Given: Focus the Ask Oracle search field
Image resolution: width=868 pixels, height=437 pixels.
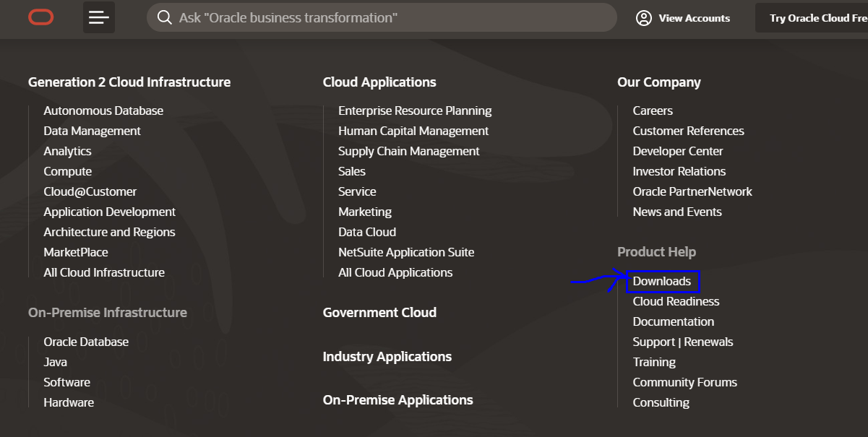Looking at the screenshot, I should (x=382, y=17).
